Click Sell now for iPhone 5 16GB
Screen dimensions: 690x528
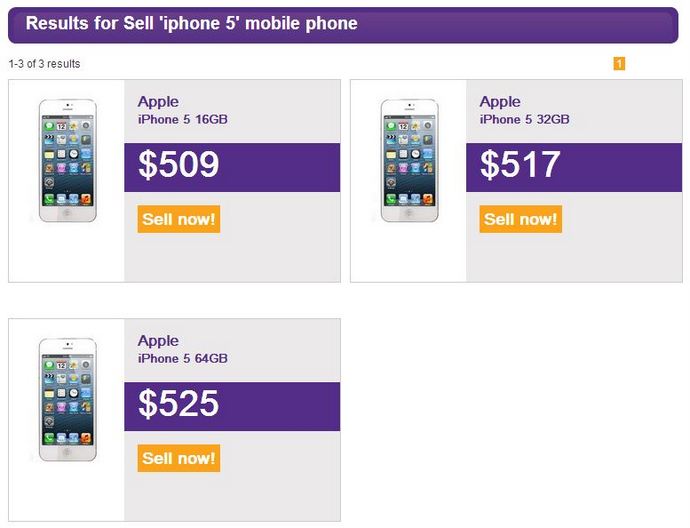pyautogui.click(x=179, y=219)
